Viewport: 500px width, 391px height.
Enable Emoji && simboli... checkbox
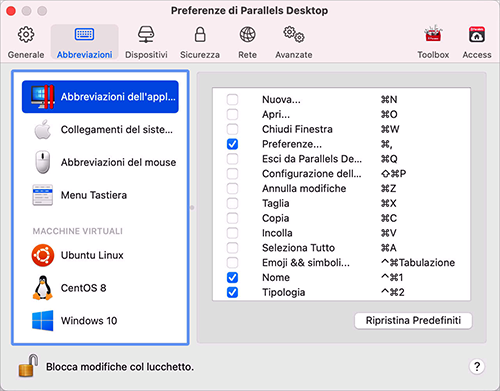click(x=232, y=263)
